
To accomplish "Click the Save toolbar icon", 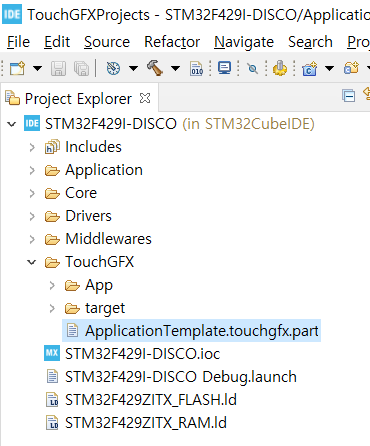I will 58,69.
